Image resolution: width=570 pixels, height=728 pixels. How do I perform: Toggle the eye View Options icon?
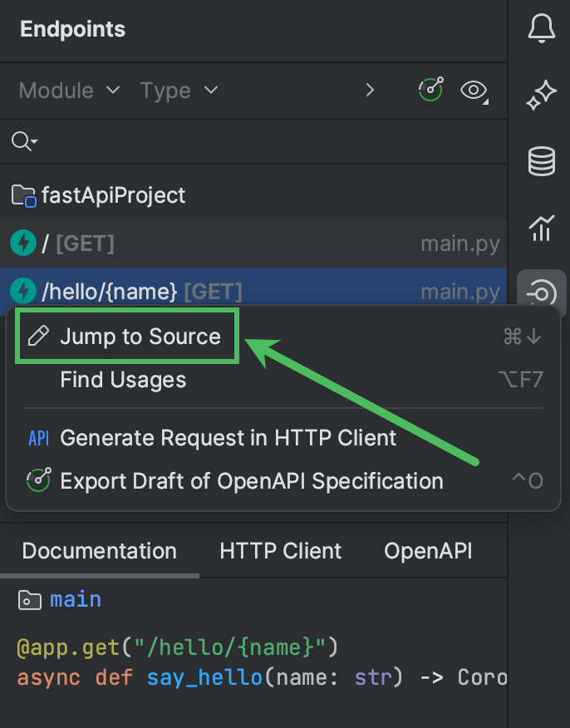474,91
